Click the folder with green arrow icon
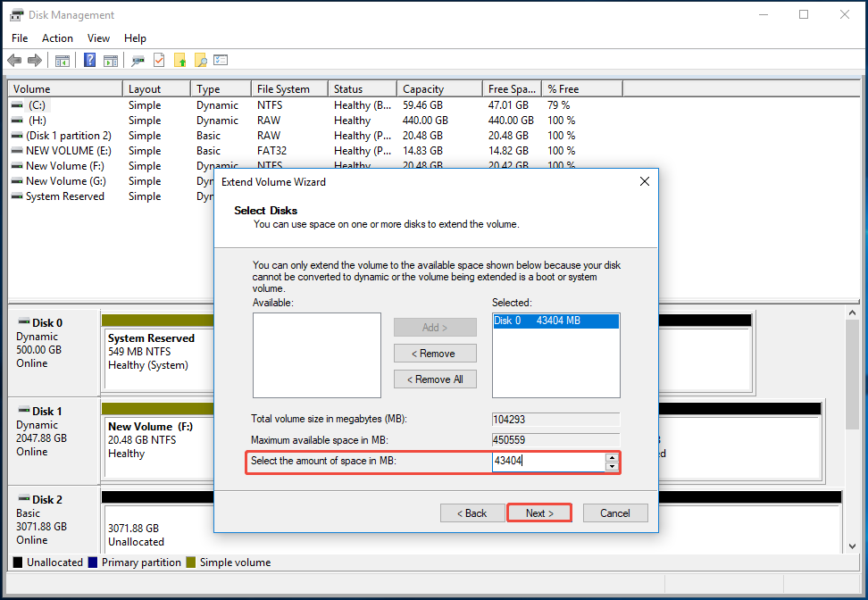 pos(180,61)
